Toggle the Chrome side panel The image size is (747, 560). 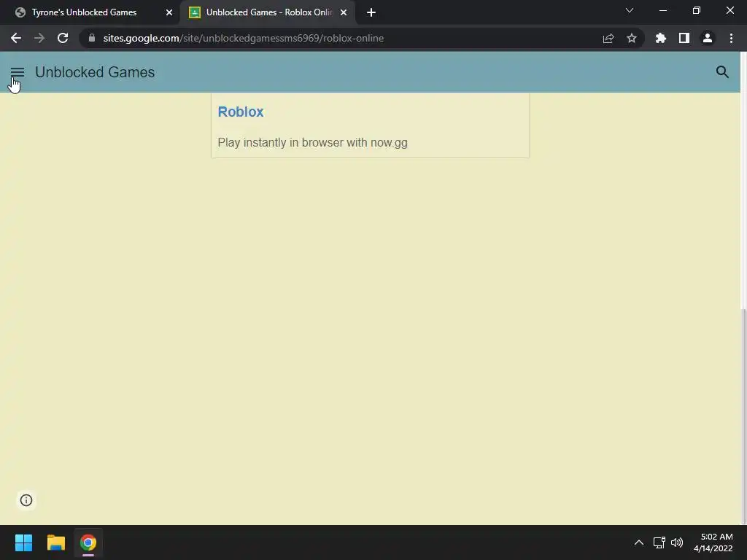(x=684, y=38)
